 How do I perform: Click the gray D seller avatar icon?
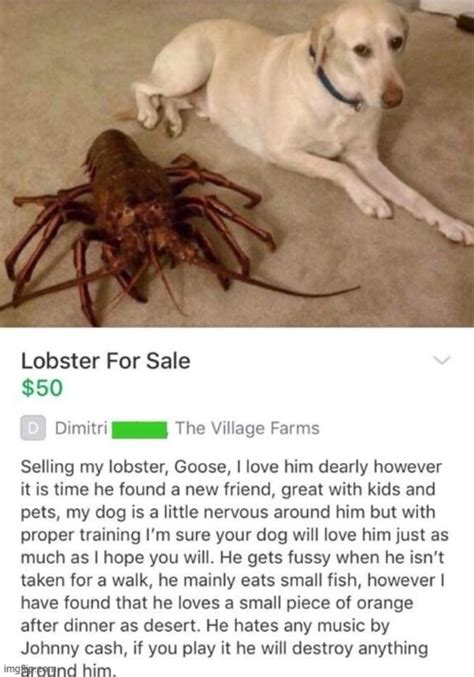tap(33, 428)
